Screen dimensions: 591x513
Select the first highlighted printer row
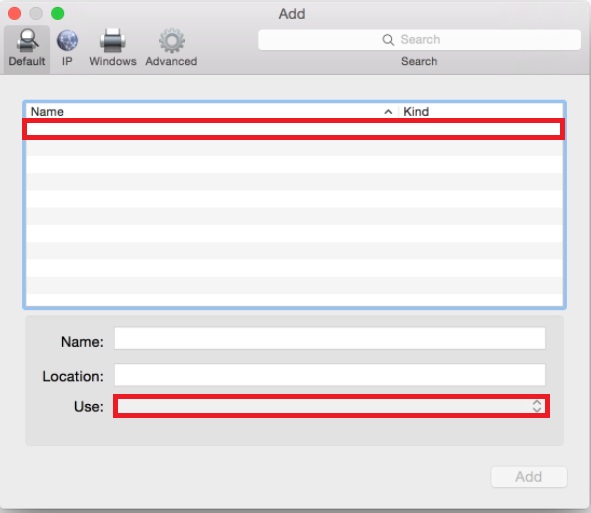(294, 129)
